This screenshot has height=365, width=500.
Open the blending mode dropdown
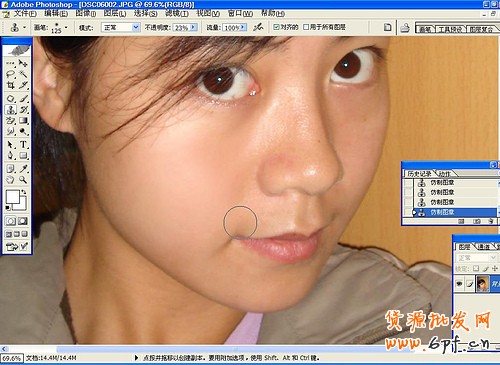(120, 27)
